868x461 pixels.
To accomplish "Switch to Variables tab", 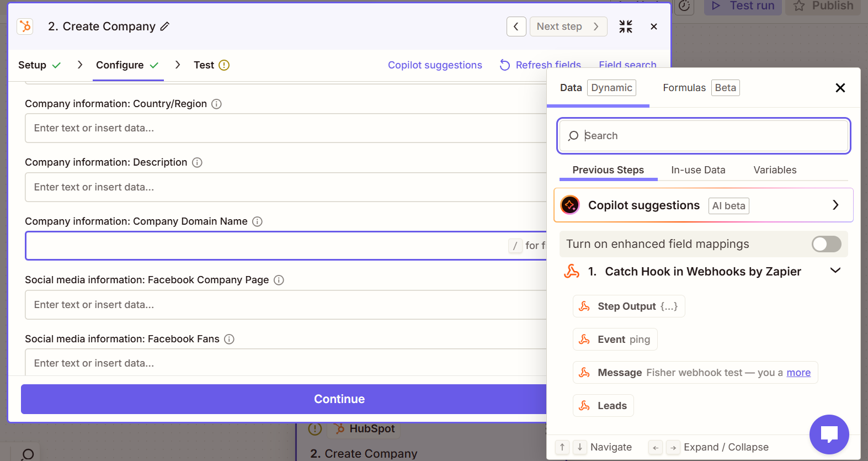I will pos(775,170).
